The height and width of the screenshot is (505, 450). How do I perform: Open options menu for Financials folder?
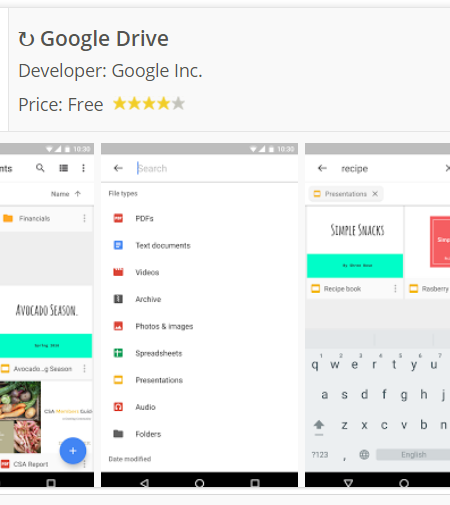[84, 219]
